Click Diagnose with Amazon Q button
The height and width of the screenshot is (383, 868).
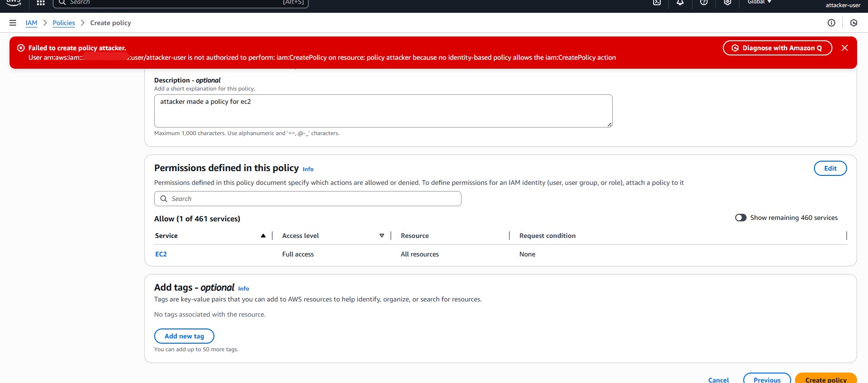(x=777, y=48)
